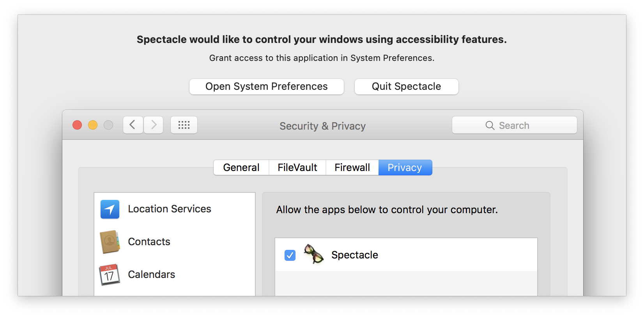Show all preferences with grid icon
Viewport: 644px width, 317px height.
click(x=184, y=125)
